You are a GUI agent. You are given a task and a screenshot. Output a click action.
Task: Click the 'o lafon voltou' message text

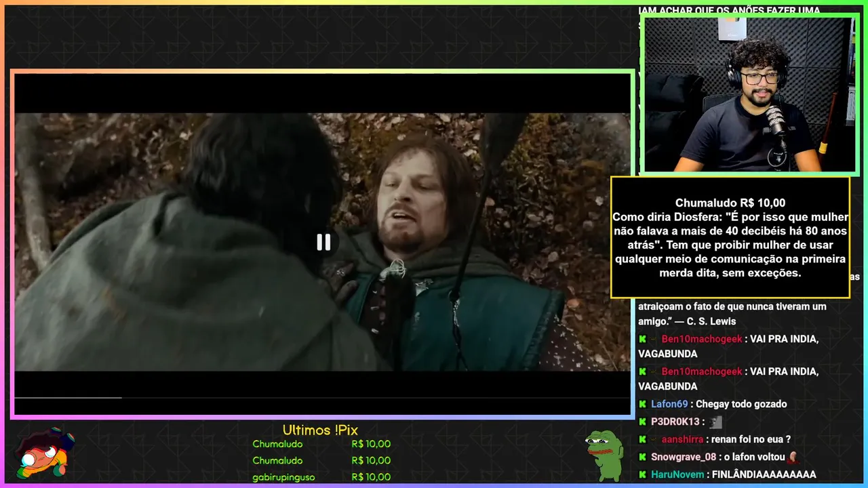pos(754,457)
